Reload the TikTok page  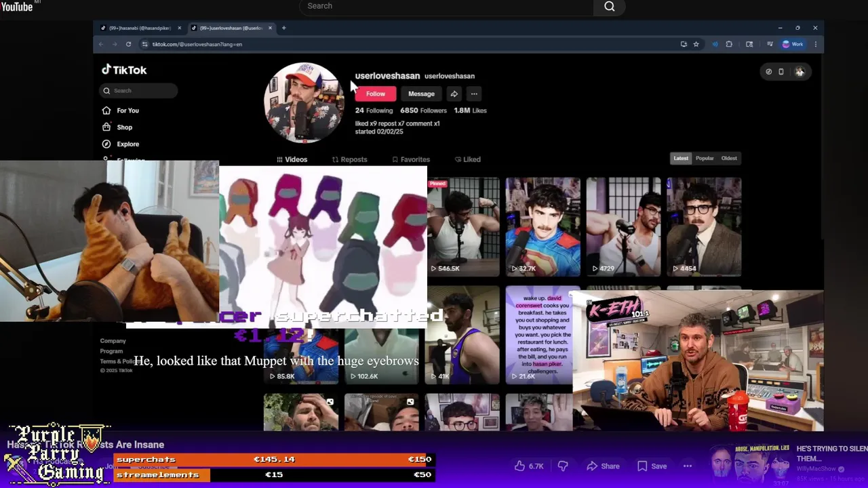[128, 44]
